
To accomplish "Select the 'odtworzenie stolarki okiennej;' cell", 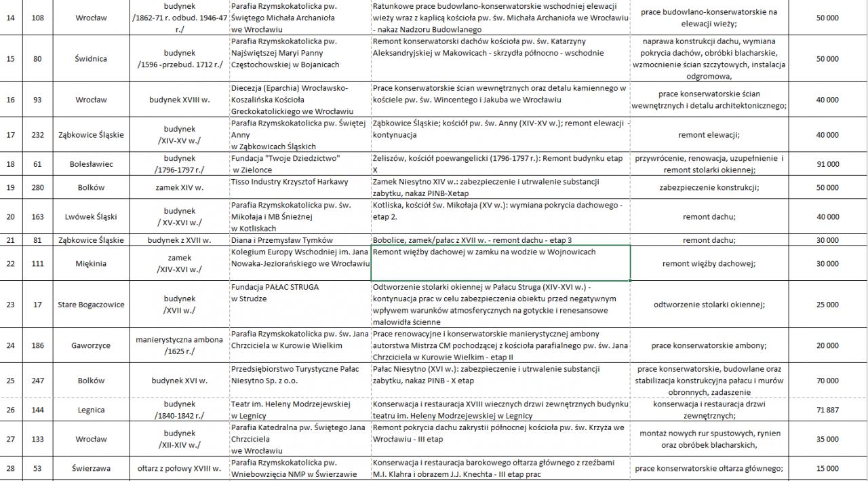I will [x=709, y=304].
